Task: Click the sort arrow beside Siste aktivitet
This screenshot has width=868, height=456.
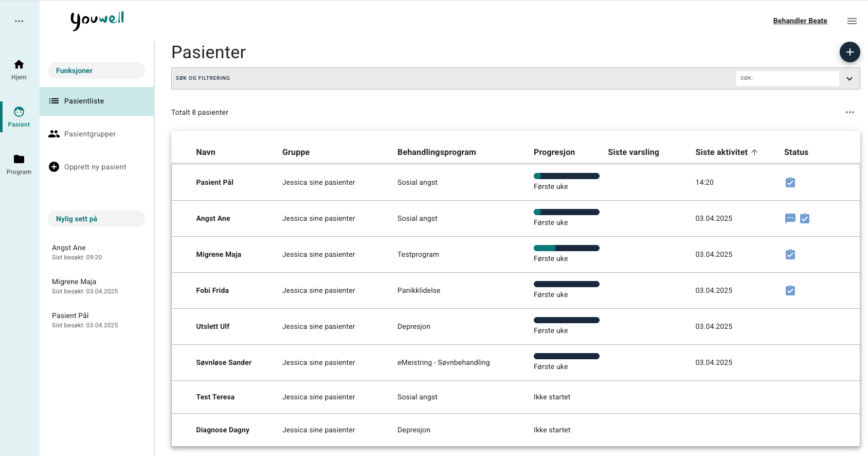Action: (x=754, y=152)
